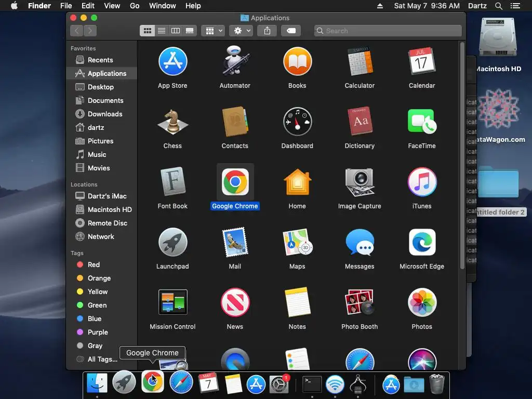Click the Contacts app icon
This screenshot has width=532, height=399.
tap(235, 122)
